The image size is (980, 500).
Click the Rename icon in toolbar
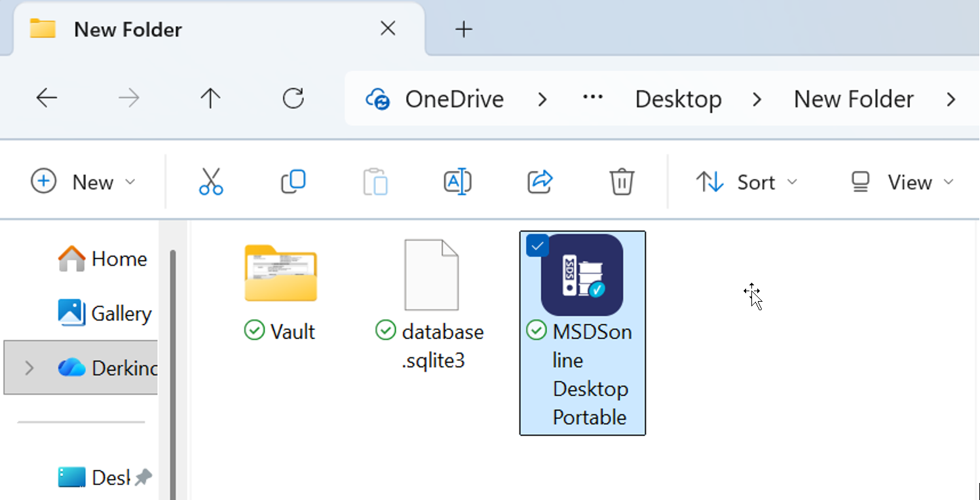click(457, 182)
